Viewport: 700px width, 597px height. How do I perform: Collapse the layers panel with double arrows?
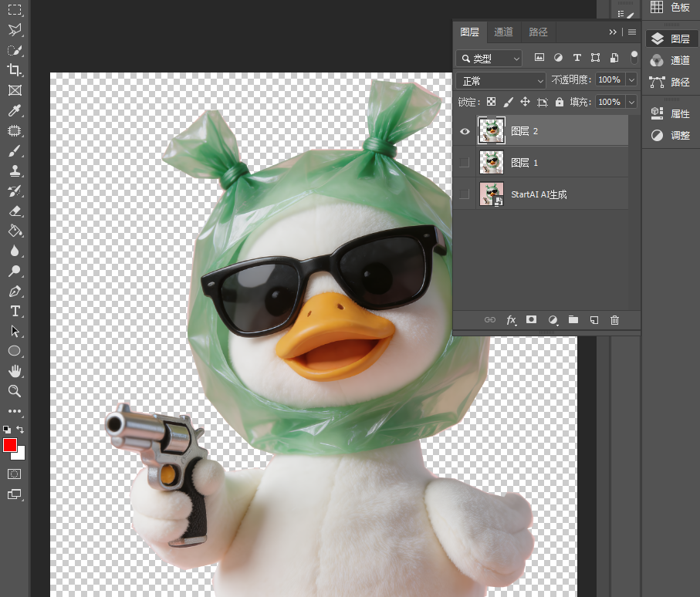pos(613,32)
